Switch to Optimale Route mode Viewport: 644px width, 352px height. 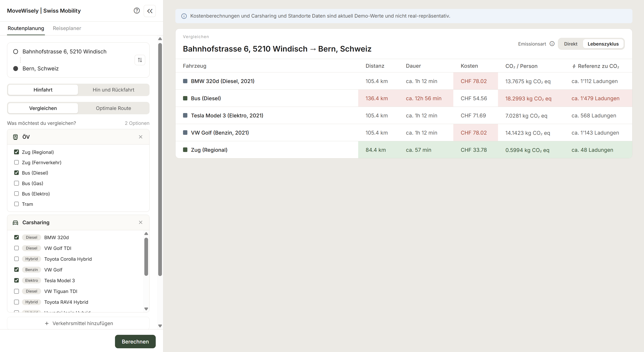click(x=114, y=108)
